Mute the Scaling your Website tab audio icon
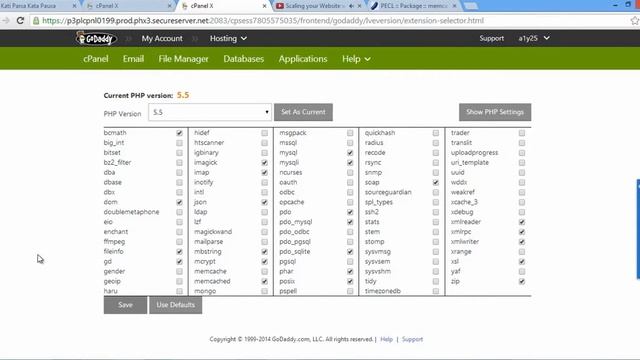 [351, 6]
